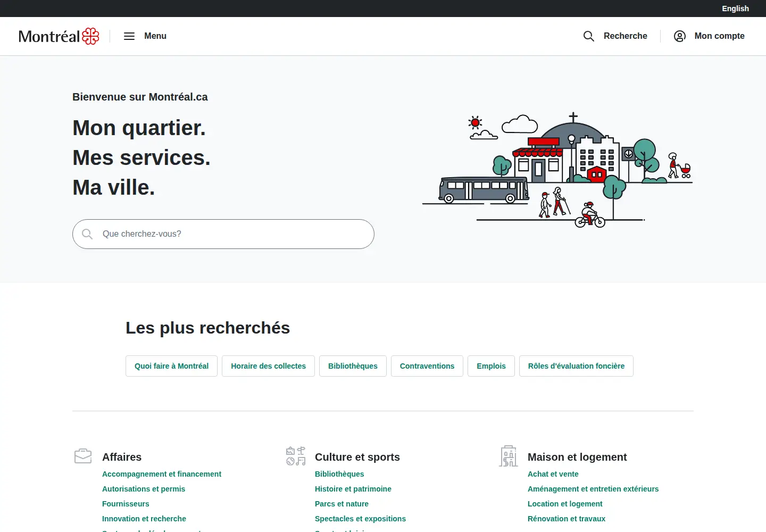
Task: Open 'Spectacles et expositions' link
Action: (x=360, y=519)
